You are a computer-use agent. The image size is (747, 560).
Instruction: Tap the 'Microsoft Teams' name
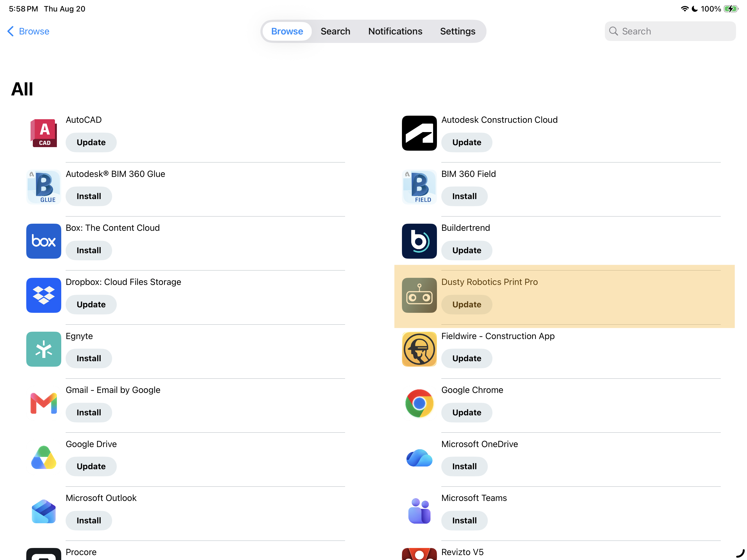click(x=474, y=498)
